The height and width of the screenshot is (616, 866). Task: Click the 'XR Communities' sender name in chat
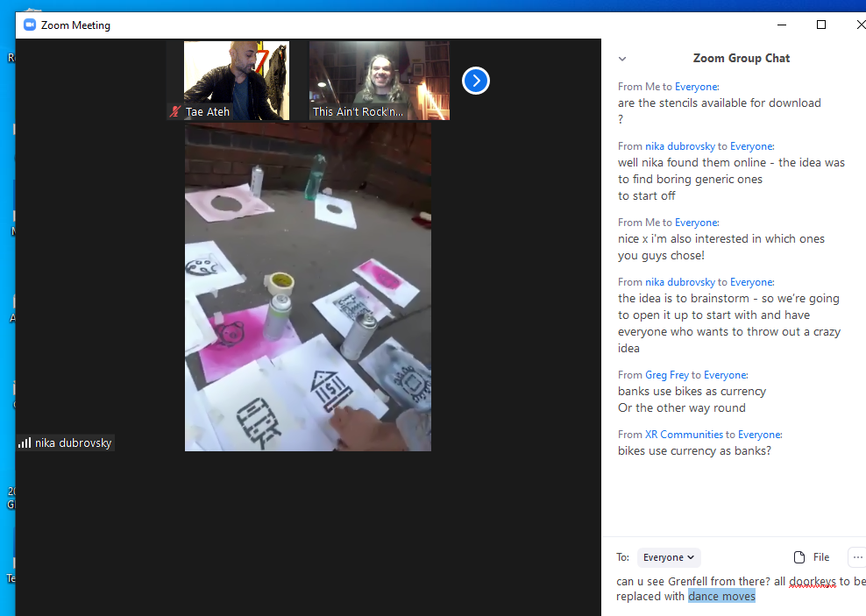684,435
